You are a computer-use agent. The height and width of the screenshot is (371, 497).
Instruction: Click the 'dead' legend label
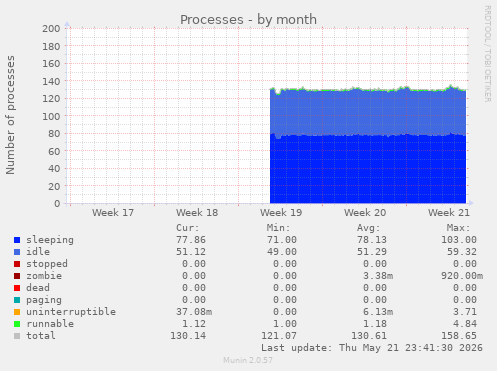point(38,288)
